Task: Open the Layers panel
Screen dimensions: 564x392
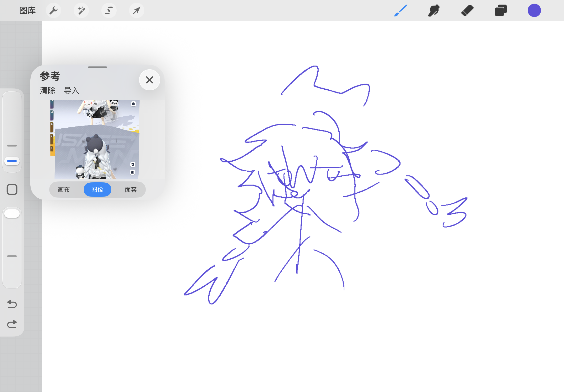Action: point(501,11)
